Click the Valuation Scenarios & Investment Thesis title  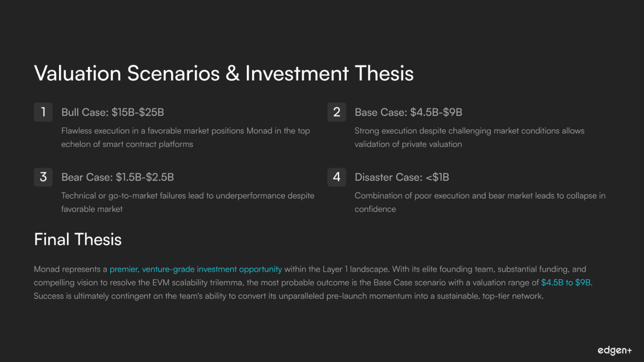pyautogui.click(x=223, y=73)
